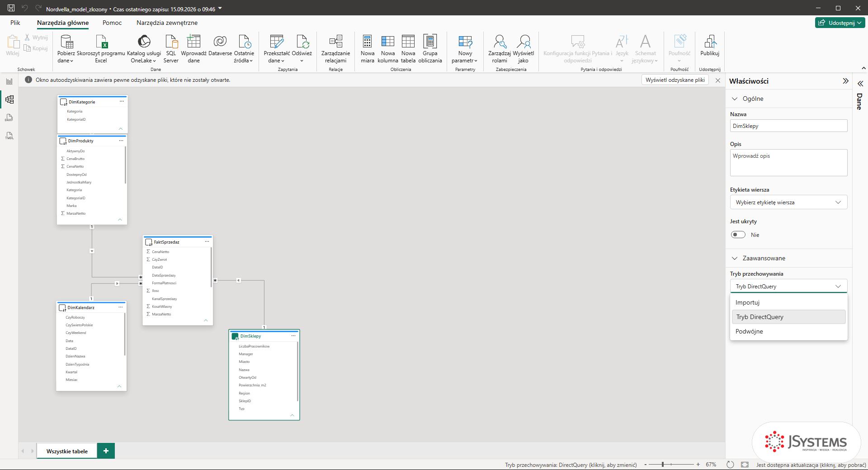Open Tryb przechowywania dropdown
The height and width of the screenshot is (470, 868).
(788, 286)
